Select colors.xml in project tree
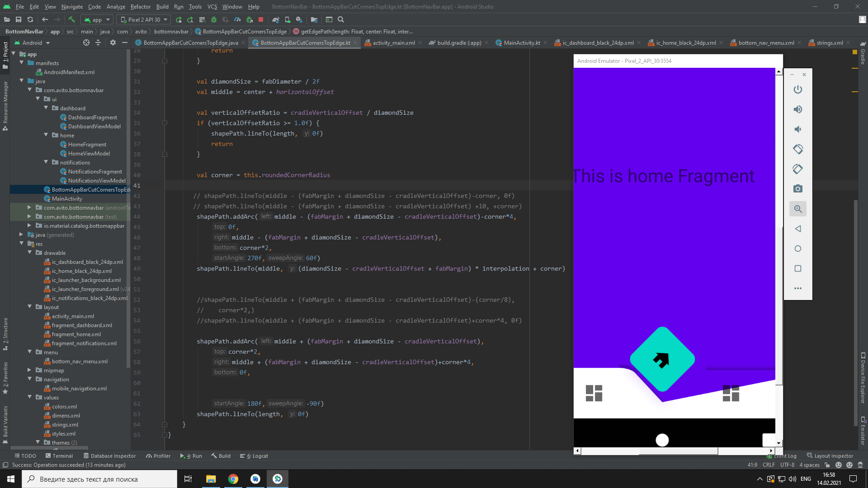868x488 pixels. (x=64, y=407)
